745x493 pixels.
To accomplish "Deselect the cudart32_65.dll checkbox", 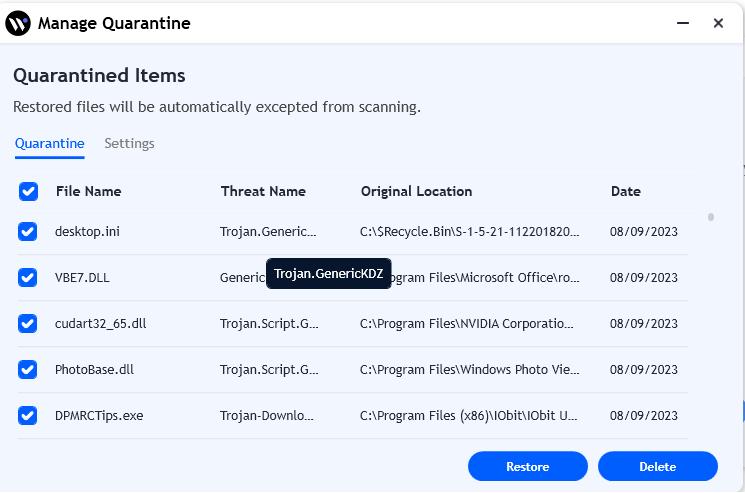I will click(x=28, y=323).
